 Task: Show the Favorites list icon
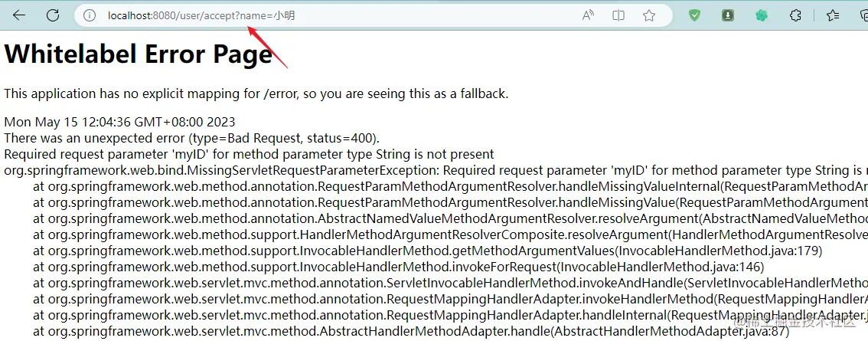(x=833, y=15)
